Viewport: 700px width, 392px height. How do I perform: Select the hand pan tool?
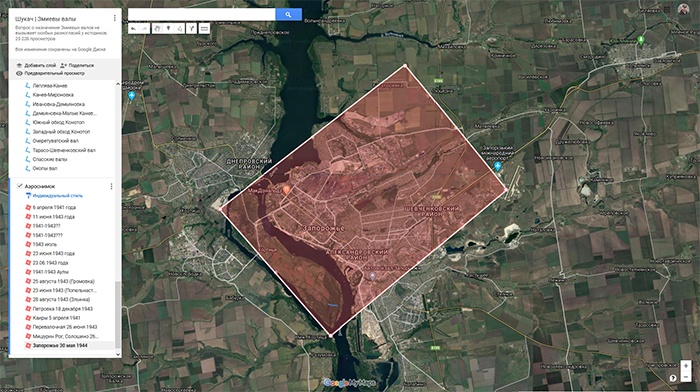click(157, 29)
